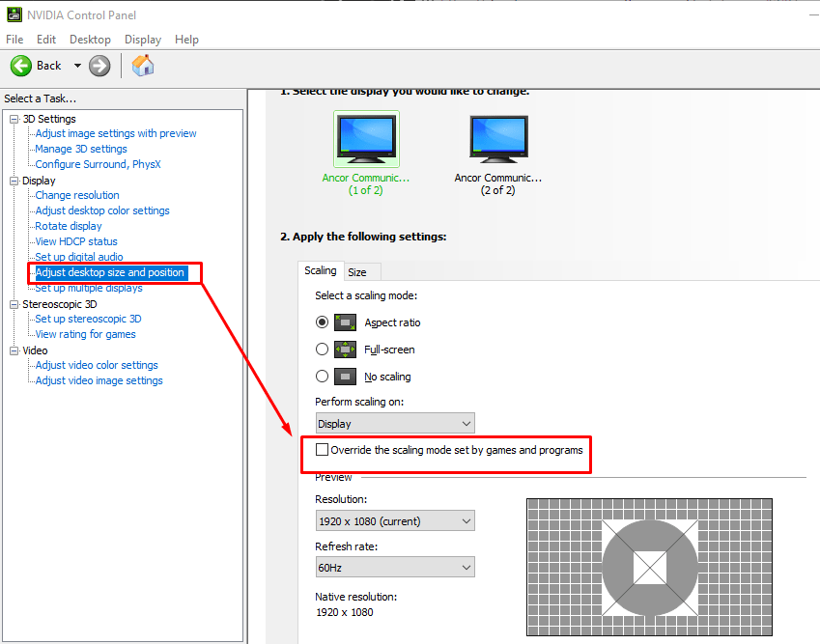Switch to the Size tab
Image resolution: width=820 pixels, height=644 pixels.
[361, 271]
